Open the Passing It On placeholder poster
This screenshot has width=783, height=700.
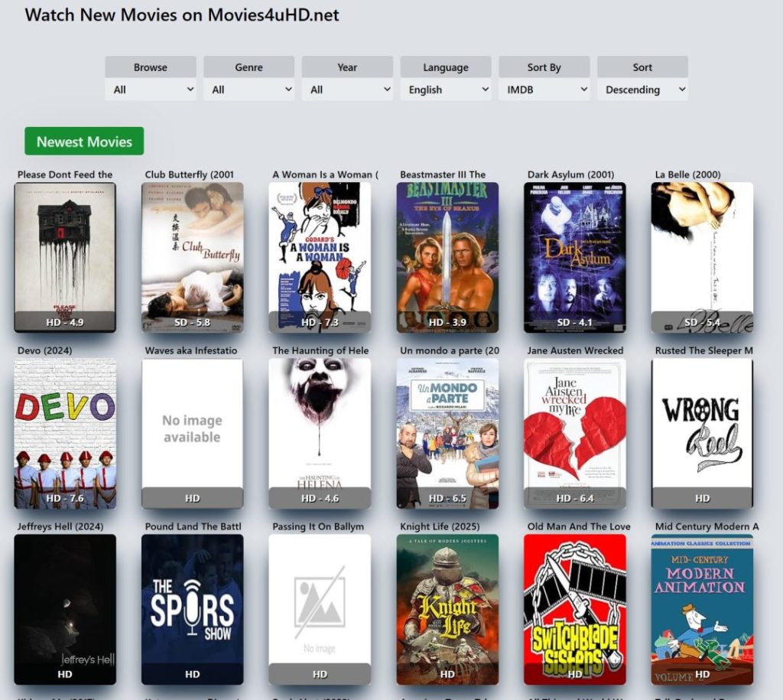[x=320, y=610]
